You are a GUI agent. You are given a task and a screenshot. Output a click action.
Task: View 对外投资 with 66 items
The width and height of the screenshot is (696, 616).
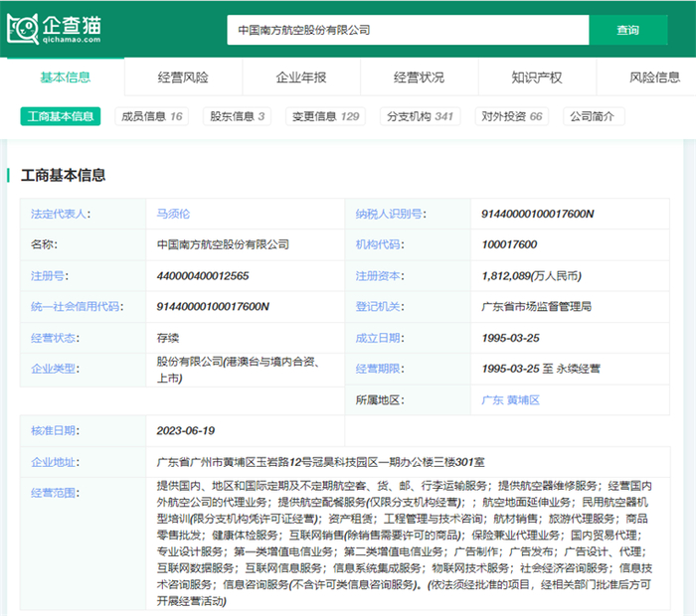[x=511, y=116]
